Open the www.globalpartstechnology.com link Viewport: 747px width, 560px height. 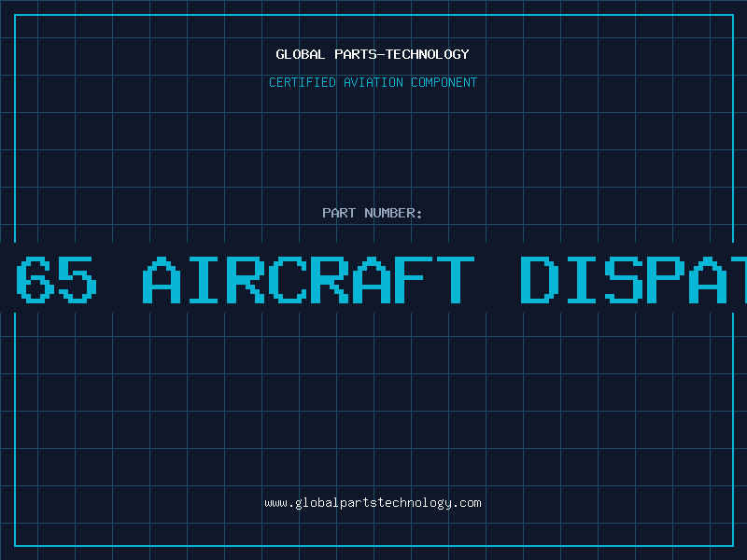coord(373,503)
